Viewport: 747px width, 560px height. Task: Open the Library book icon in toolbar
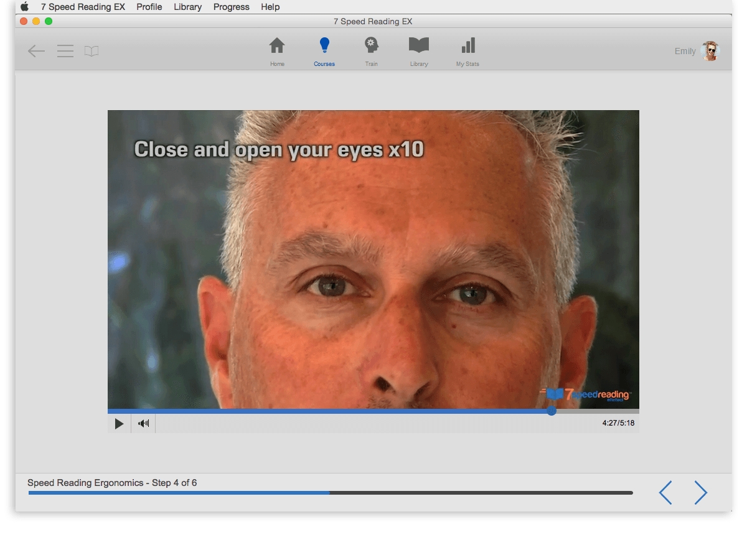[x=419, y=51]
